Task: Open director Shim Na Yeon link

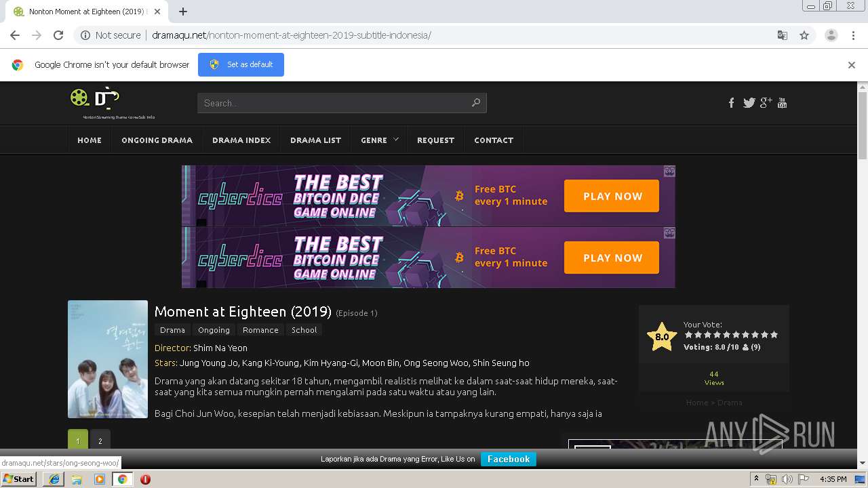Action: pos(220,348)
